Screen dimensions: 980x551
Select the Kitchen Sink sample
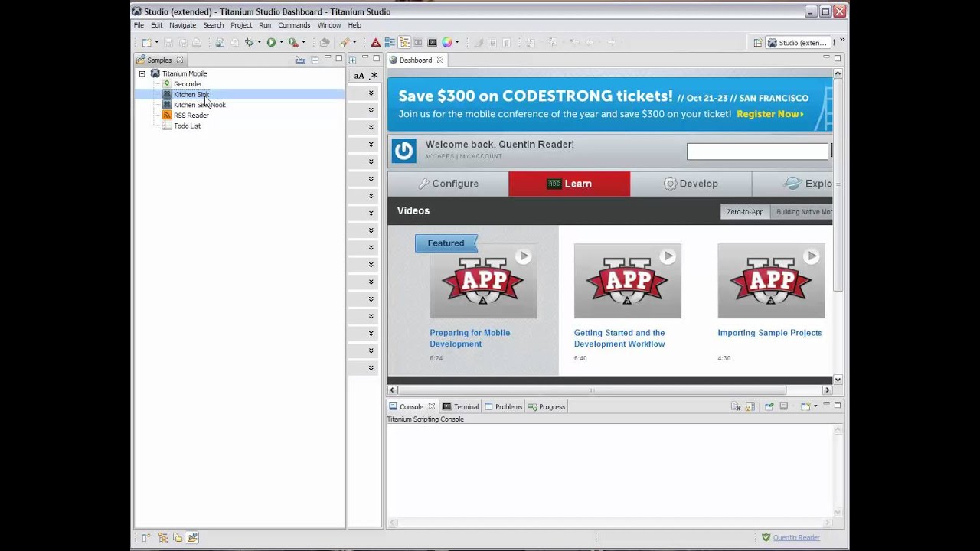(191, 94)
